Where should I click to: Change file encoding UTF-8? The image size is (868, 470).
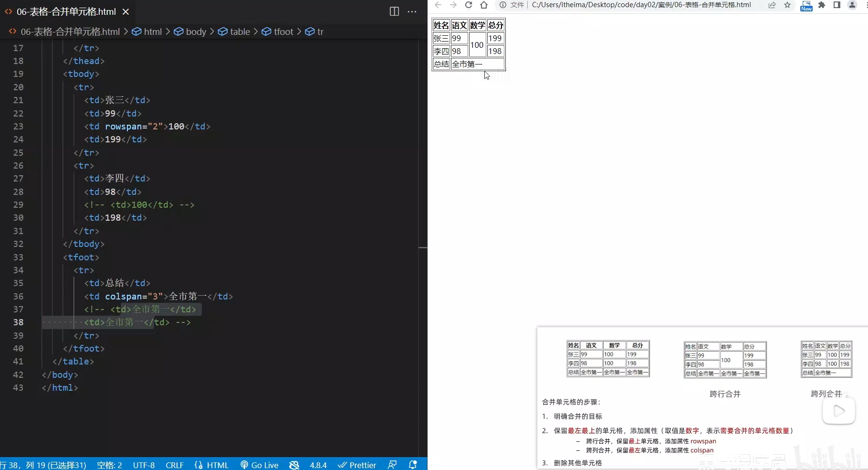(144, 465)
